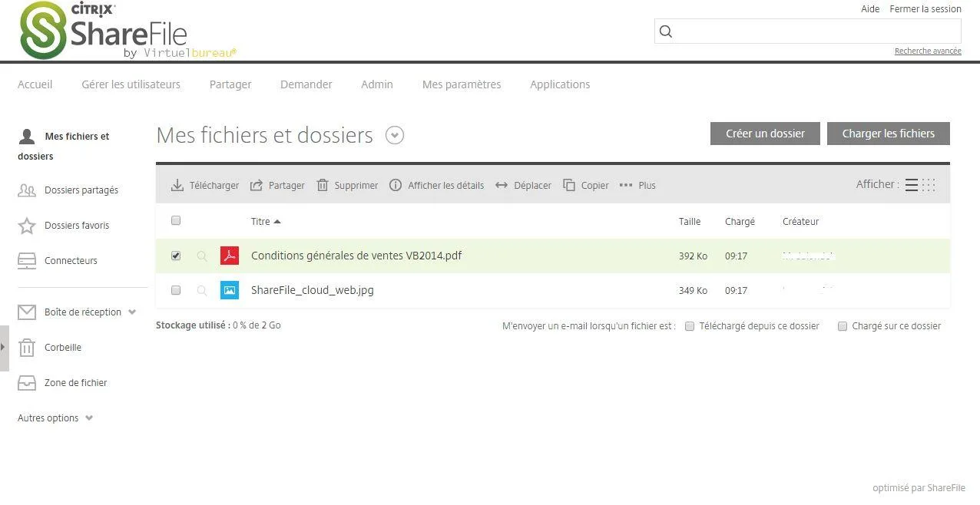The height and width of the screenshot is (505, 980).
Task: Click the search magnifier icon
Action: (666, 31)
